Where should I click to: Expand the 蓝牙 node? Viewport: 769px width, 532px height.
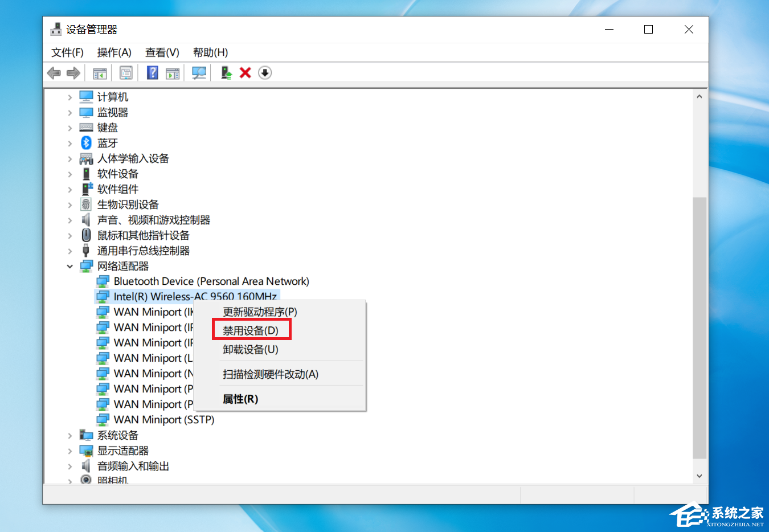click(x=70, y=144)
